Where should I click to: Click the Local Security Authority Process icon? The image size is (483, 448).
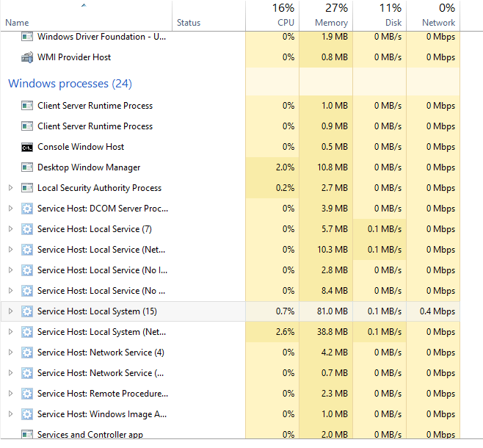pyautogui.click(x=27, y=188)
